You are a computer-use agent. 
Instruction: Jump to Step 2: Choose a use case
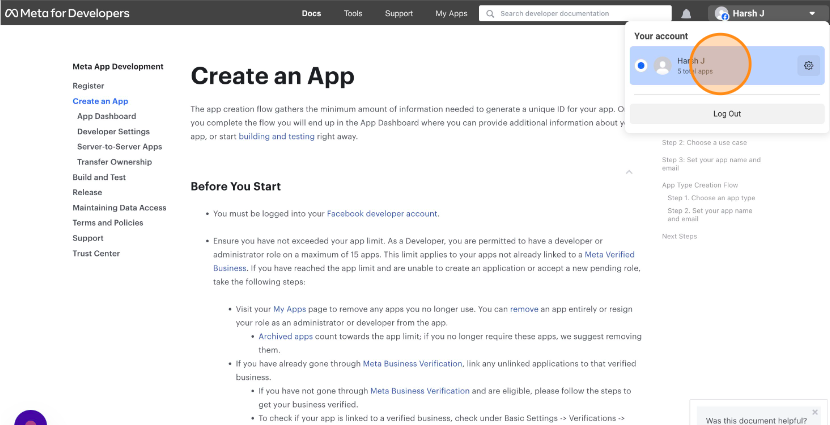click(x=704, y=142)
